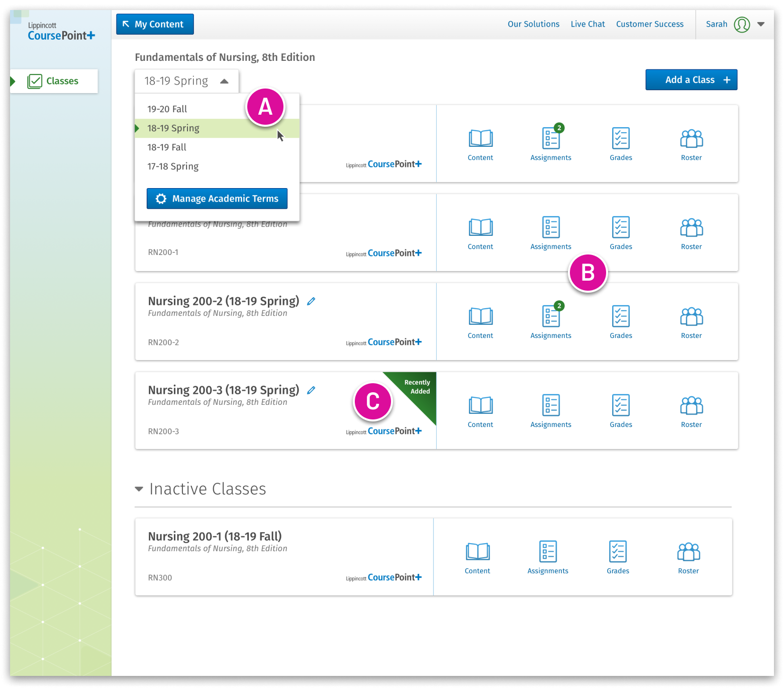The width and height of the screenshot is (784, 689).
Task: Click Manage Academic Terms button
Action: [x=217, y=199]
